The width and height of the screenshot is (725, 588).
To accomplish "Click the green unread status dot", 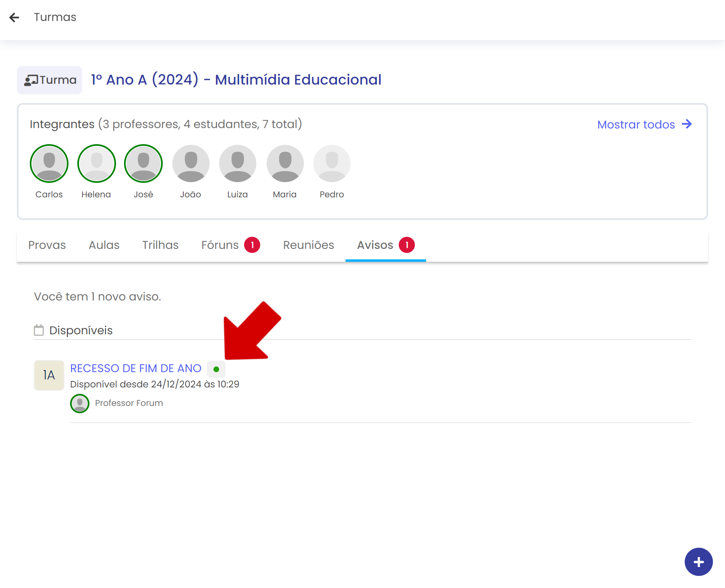I will point(216,369).
